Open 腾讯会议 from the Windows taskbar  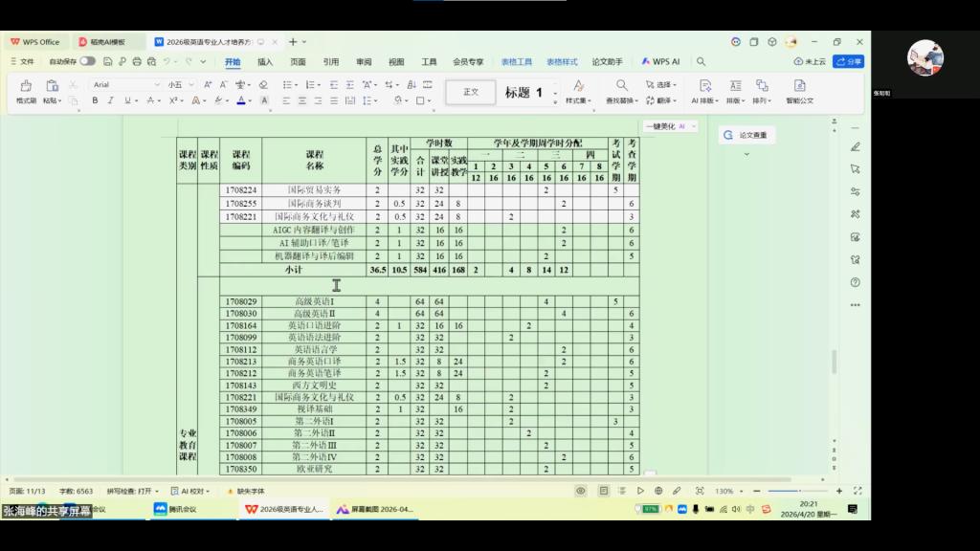tap(174, 509)
